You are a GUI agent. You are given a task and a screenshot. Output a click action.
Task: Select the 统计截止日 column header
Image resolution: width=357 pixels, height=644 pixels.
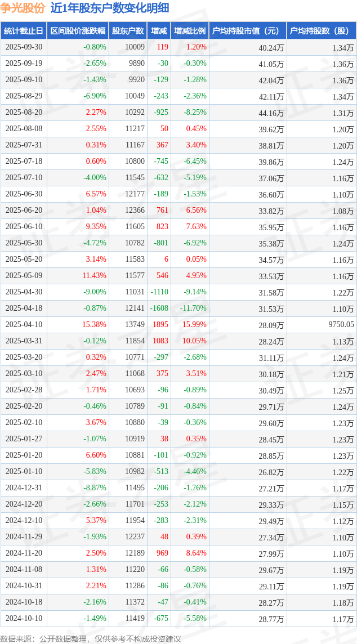click(24, 31)
